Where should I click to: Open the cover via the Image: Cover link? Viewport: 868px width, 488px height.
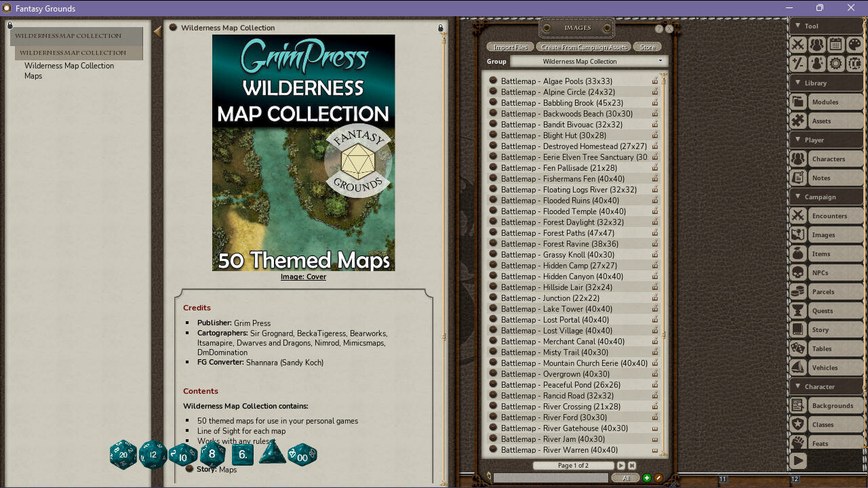(303, 277)
